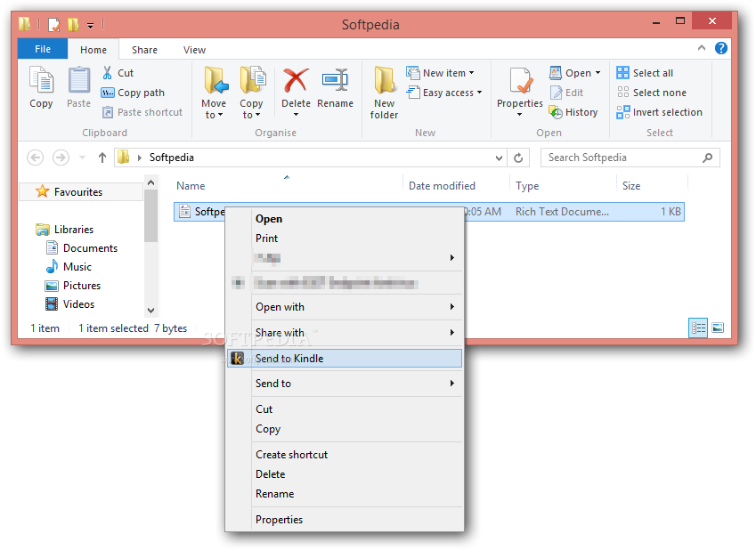Open the Delete dropdown arrow below label

[x=296, y=115]
